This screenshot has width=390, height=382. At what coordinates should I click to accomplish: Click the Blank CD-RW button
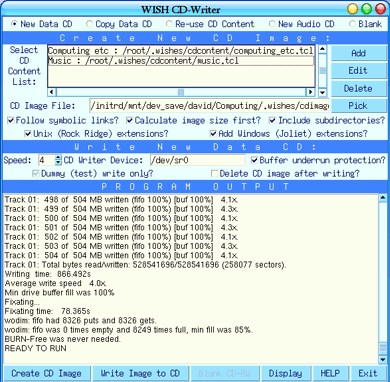224,373
